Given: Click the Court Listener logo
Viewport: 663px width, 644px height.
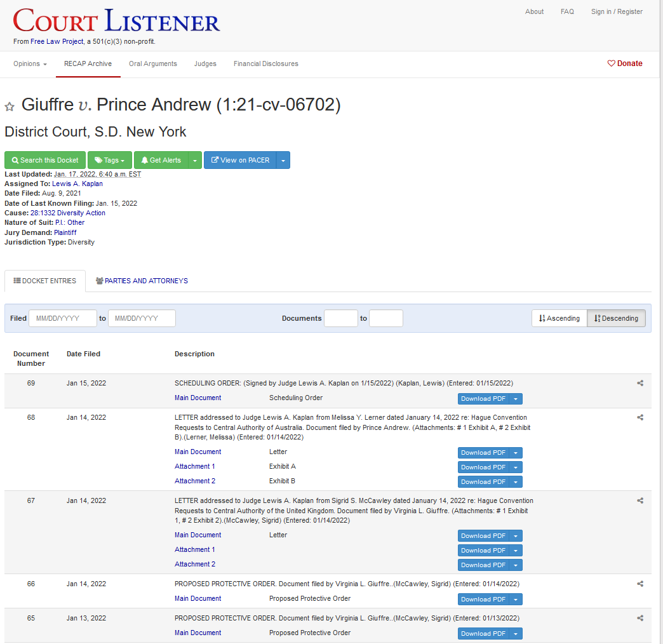Looking at the screenshot, I should pyautogui.click(x=116, y=21).
